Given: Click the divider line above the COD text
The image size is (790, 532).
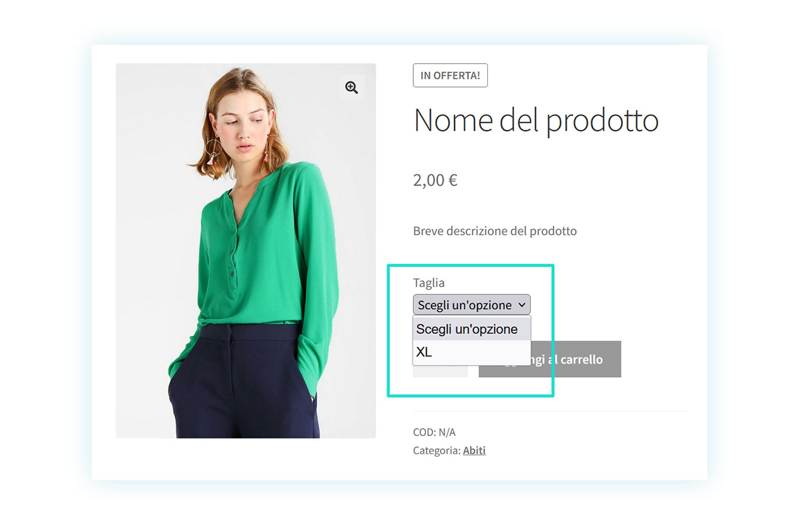Looking at the screenshot, I should tap(550, 411).
